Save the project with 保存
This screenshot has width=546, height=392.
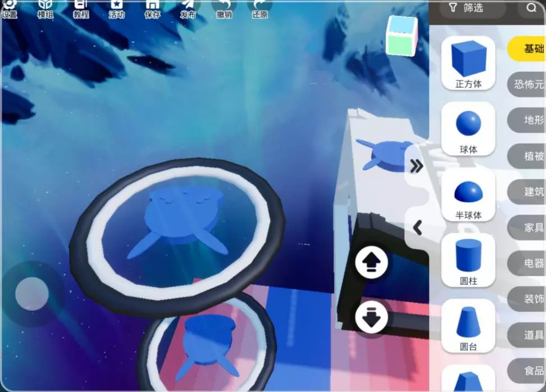152,8
